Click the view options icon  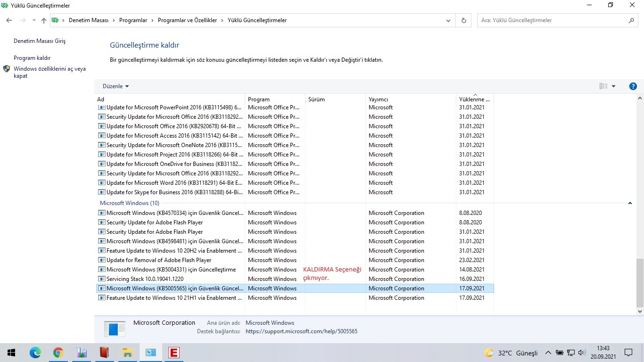pos(603,86)
